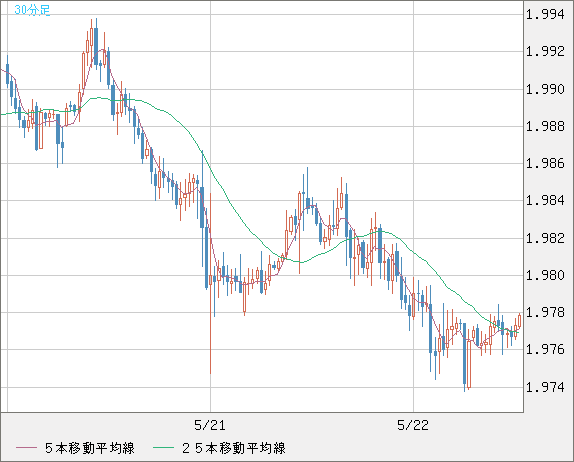Click the 1.994 price axis label
Viewport: 574px width, 462px height.
(545, 15)
